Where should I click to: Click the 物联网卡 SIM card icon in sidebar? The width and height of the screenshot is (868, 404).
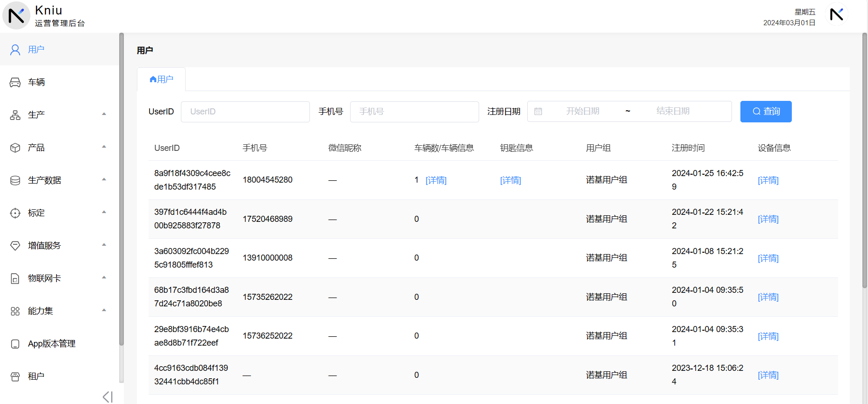[15, 278]
